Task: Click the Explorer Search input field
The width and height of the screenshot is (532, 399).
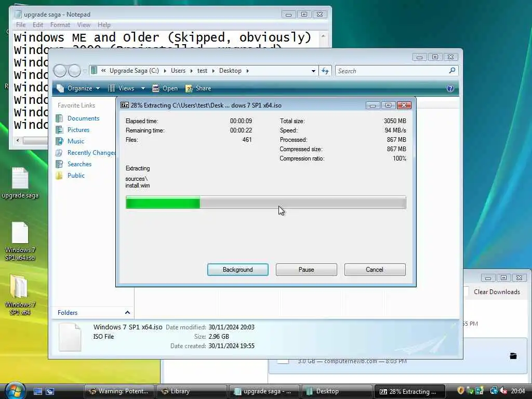Action: (391, 71)
